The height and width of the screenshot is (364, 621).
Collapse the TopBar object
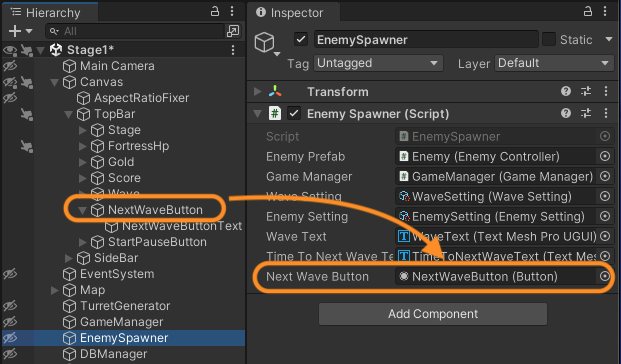click(68, 114)
